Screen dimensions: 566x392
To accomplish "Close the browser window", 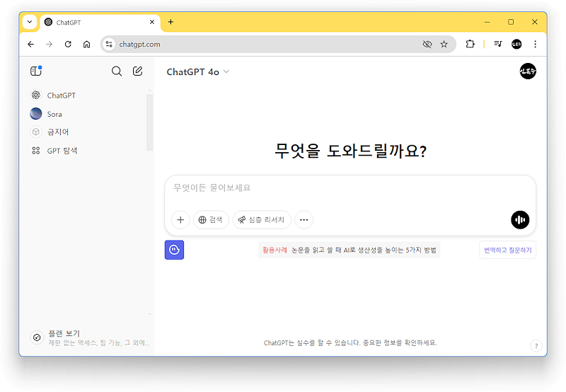I will [x=535, y=22].
